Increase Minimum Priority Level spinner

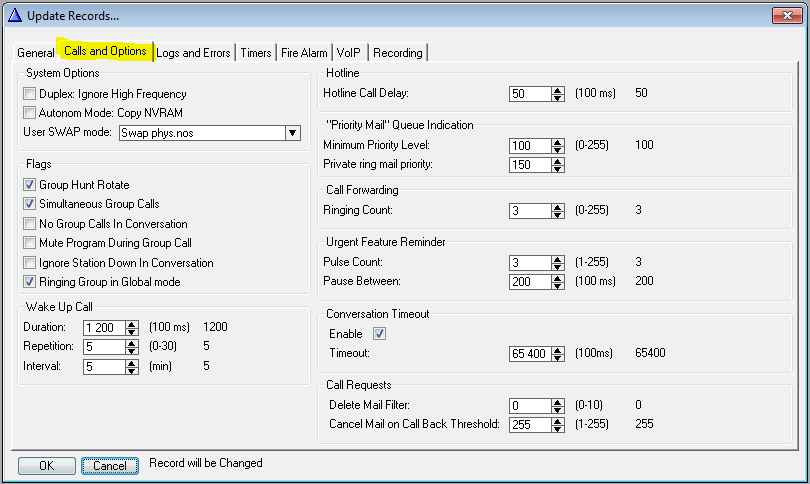pos(558,142)
